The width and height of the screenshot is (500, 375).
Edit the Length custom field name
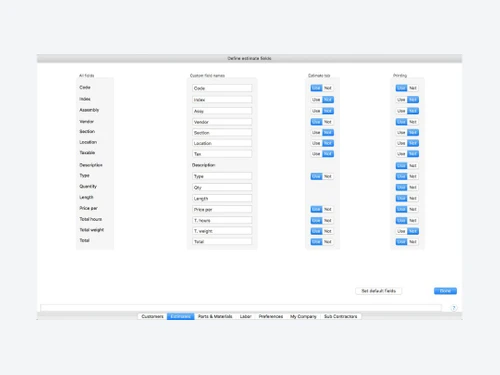pos(222,199)
